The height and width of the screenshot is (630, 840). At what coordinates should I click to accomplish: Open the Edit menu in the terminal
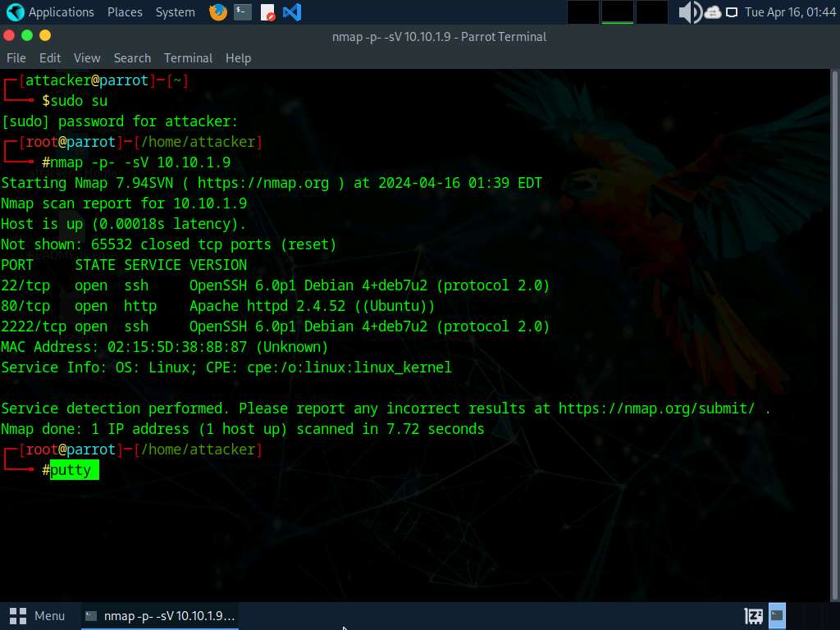[x=50, y=57]
